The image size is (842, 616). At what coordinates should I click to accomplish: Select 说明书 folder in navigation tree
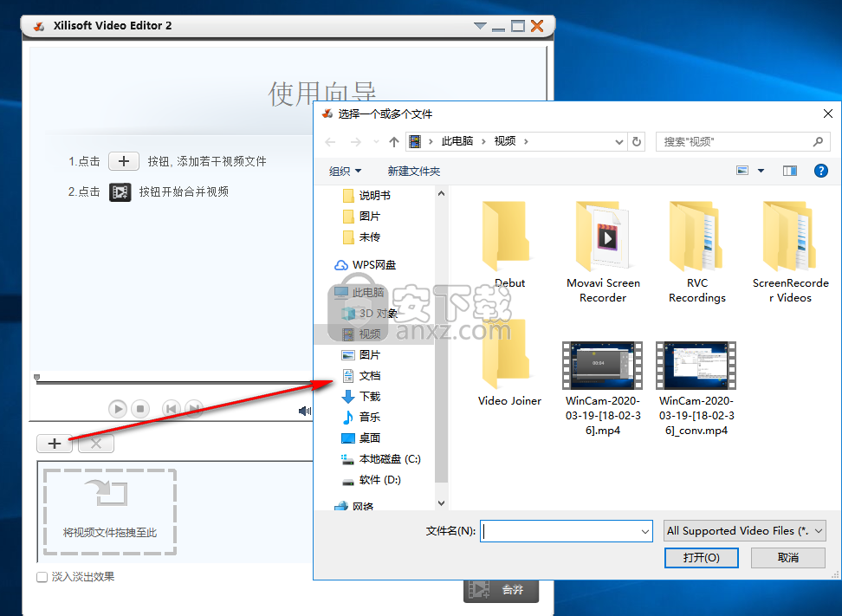(x=366, y=196)
